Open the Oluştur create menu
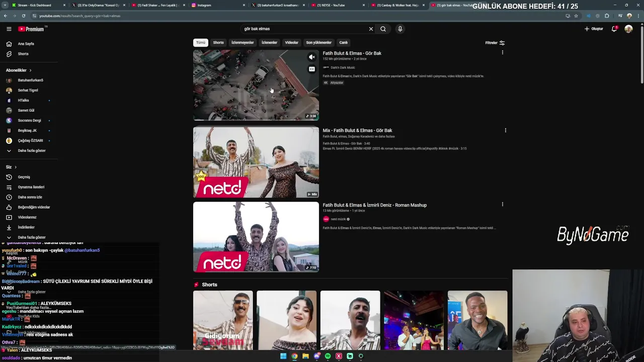The image size is (644, 362). pos(594,29)
